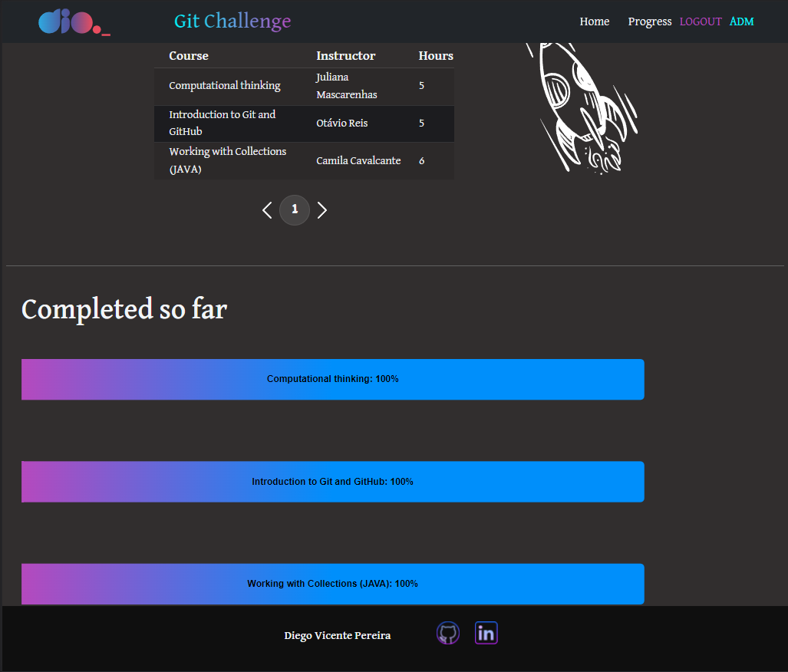This screenshot has height=672, width=788.
Task: Open the Home menu item
Action: pyautogui.click(x=595, y=21)
